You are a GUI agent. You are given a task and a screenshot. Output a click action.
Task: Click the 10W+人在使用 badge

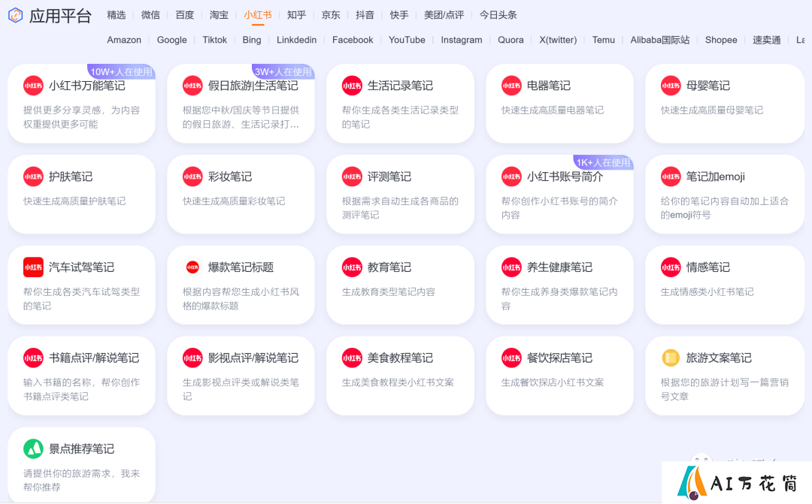(x=121, y=71)
